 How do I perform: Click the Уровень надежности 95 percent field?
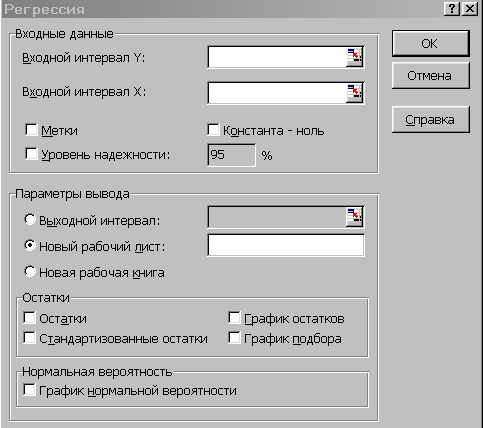231,155
